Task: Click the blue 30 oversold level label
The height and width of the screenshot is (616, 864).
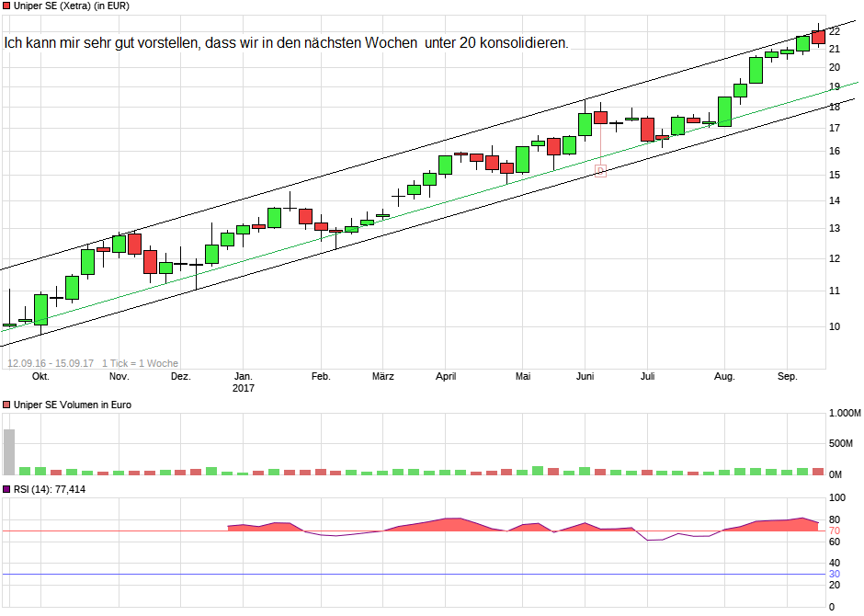Action: [835, 574]
